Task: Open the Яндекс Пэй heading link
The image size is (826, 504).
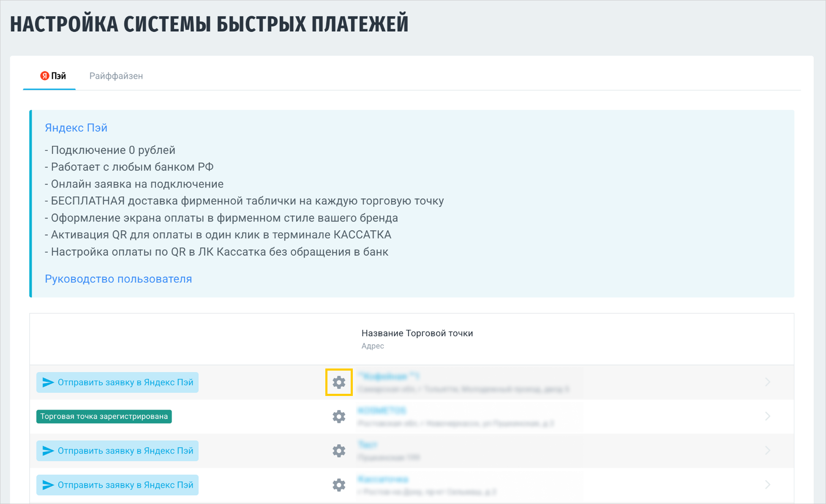Action: pyautogui.click(x=76, y=128)
